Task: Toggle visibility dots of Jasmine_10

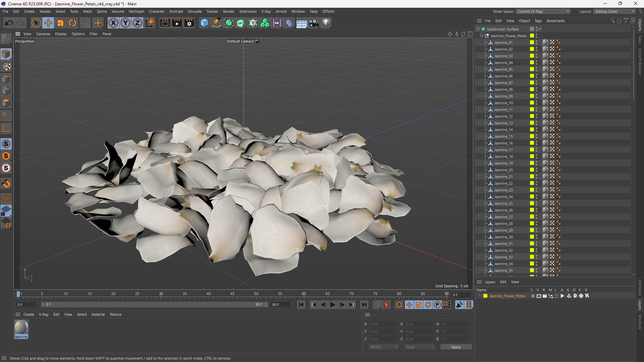Action: (x=536, y=103)
